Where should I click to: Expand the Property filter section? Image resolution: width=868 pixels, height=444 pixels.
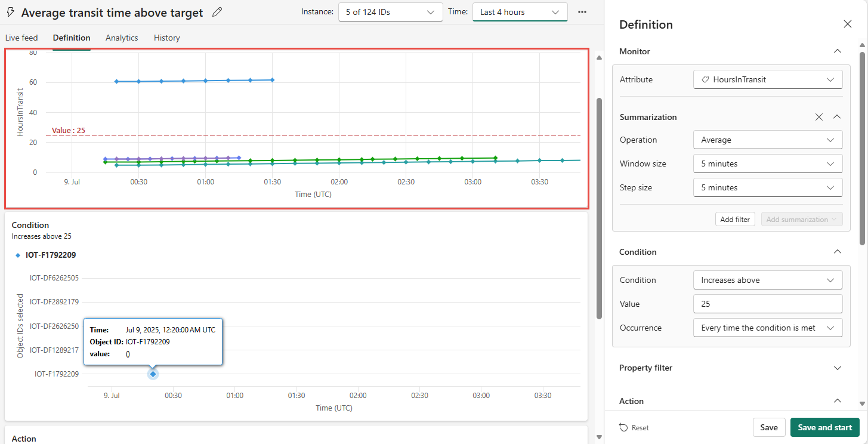837,368
